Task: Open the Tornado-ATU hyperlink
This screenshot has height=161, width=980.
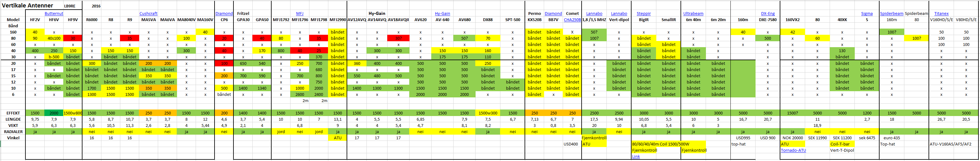Action: (793, 150)
